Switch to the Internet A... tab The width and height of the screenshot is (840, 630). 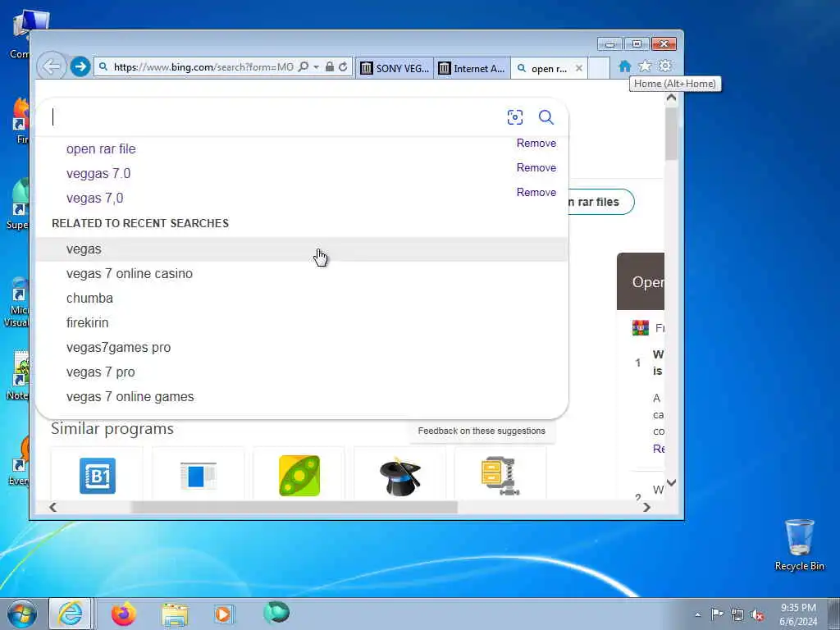click(x=472, y=68)
